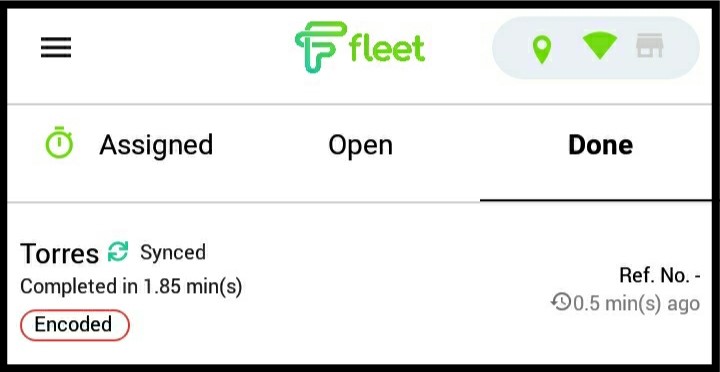The image size is (720, 372).
Task: Select the Done tab
Action: tap(601, 145)
